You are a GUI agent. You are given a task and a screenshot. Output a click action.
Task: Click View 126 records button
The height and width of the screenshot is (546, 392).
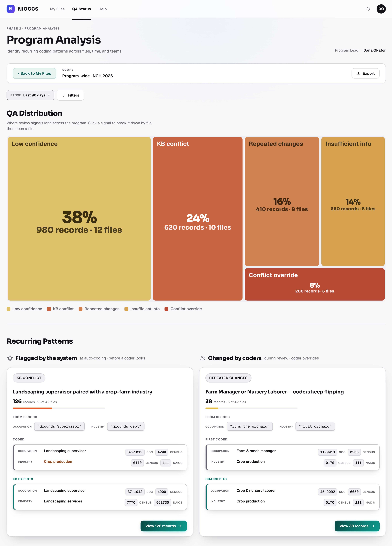[164, 526]
